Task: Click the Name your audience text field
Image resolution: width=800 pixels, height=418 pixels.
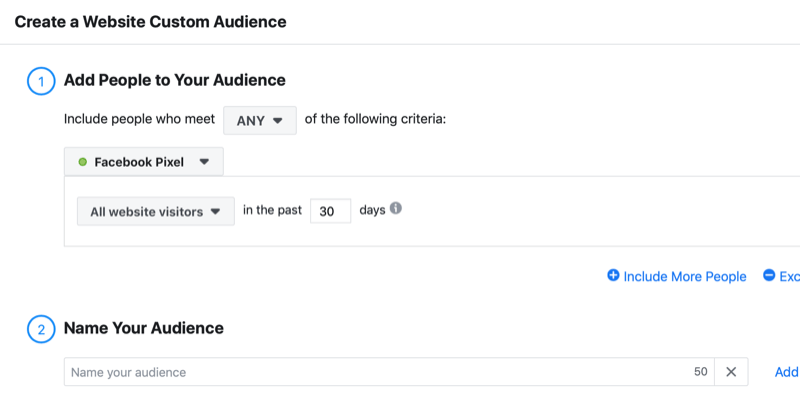Action: click(x=370, y=372)
